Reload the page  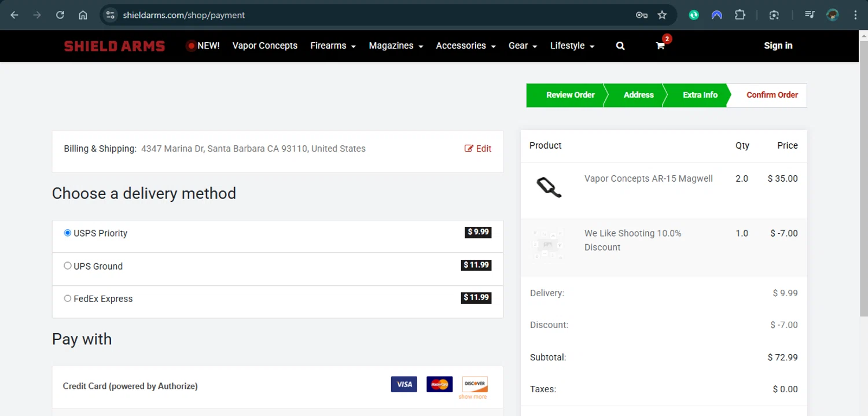point(60,15)
